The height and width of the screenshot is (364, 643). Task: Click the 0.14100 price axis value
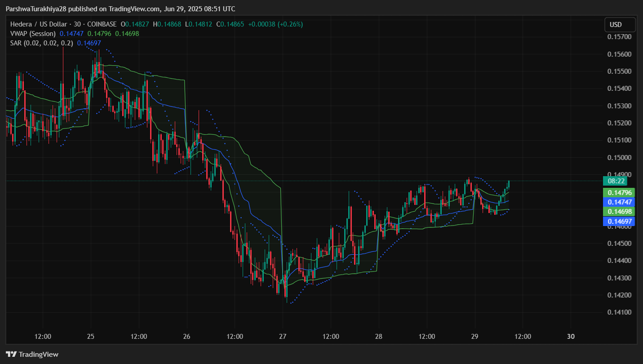(620, 312)
